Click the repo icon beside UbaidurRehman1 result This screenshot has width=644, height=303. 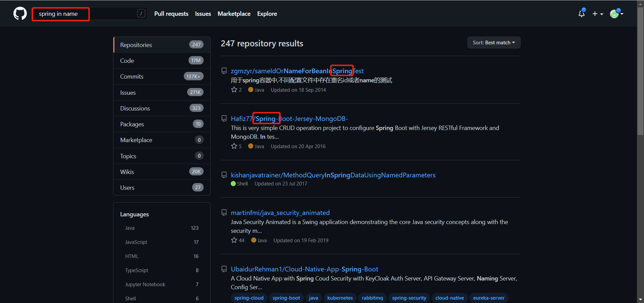[x=224, y=269]
